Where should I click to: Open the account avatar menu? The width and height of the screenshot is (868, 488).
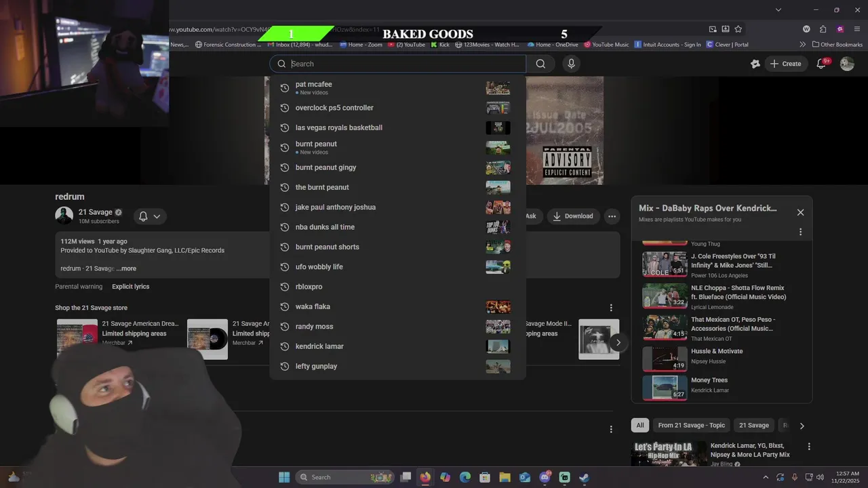[847, 64]
